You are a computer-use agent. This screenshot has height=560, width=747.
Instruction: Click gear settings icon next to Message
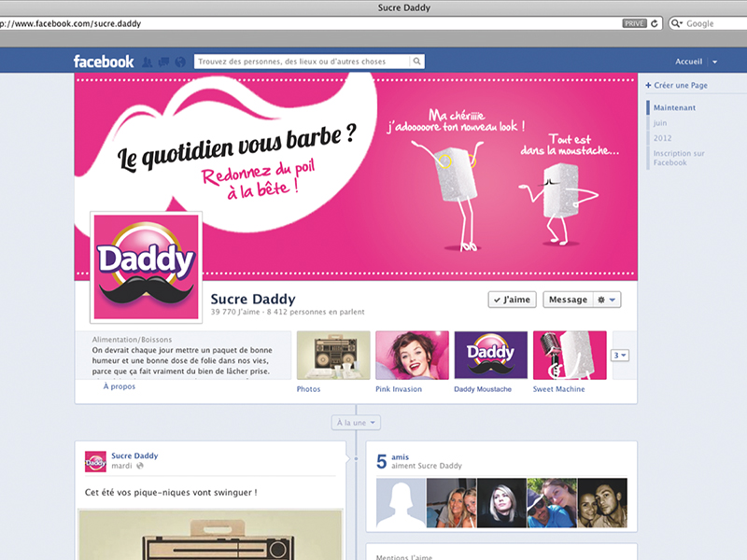(608, 300)
